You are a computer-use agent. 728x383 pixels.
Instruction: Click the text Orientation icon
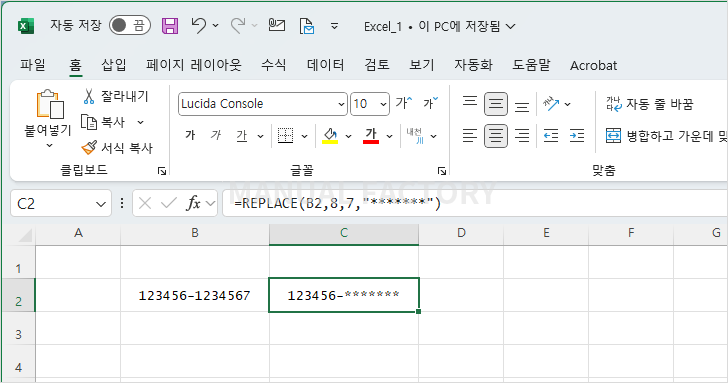pyautogui.click(x=551, y=104)
